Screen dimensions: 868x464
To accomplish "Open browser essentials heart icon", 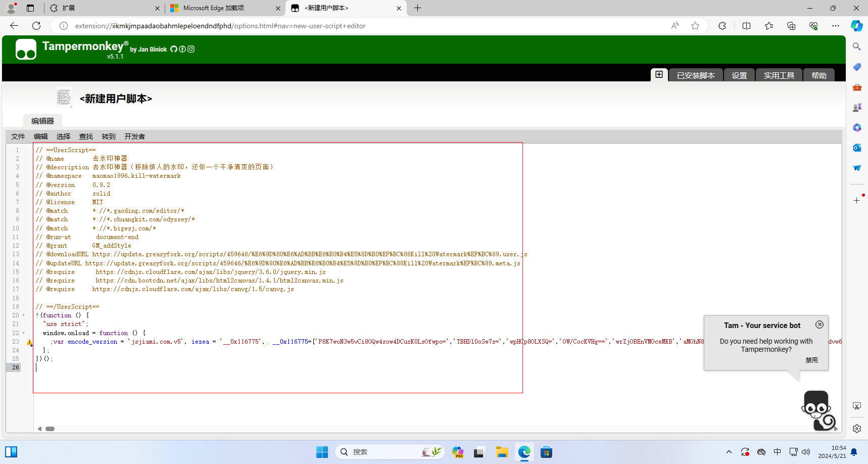I will pos(813,26).
